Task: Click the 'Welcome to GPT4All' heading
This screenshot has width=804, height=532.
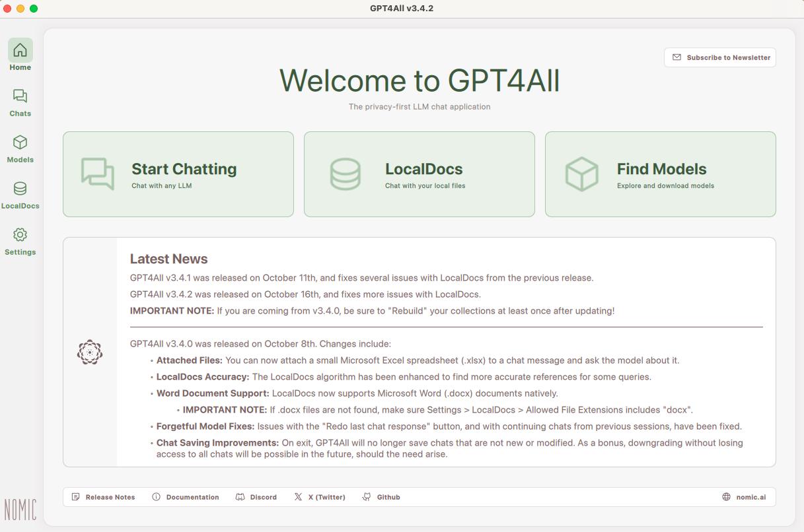Action: pyautogui.click(x=420, y=81)
